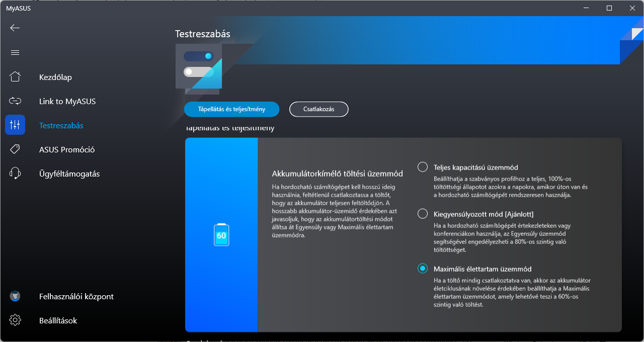Maximize the MyASUS window
Image resolution: width=644 pixels, height=342 pixels.
[x=609, y=8]
